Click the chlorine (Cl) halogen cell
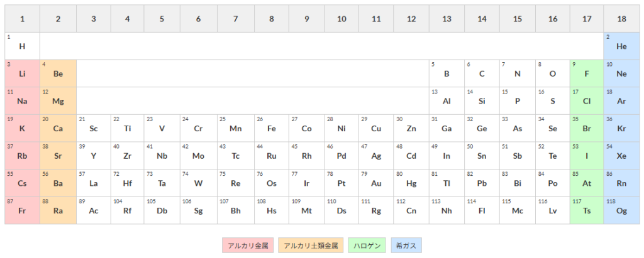The height and width of the screenshot is (258, 644). 586,100
